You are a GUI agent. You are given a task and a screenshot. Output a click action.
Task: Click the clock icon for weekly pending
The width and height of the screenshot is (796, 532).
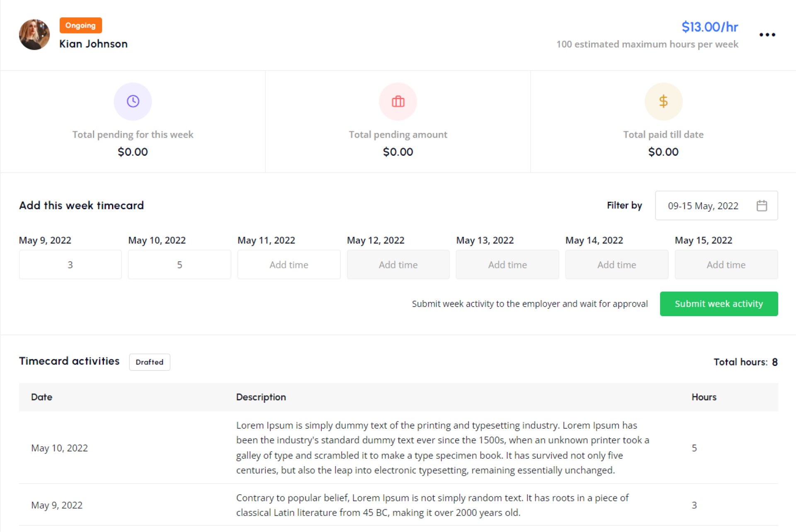tap(133, 101)
